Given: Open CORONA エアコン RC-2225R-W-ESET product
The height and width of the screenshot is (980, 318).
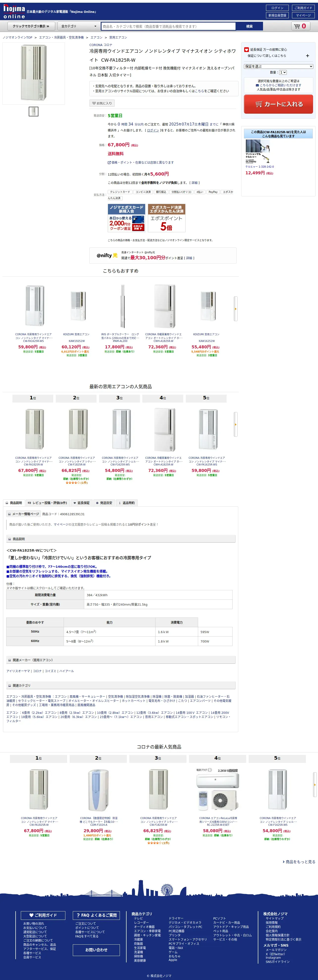Looking at the screenshot, I should 218,790.
